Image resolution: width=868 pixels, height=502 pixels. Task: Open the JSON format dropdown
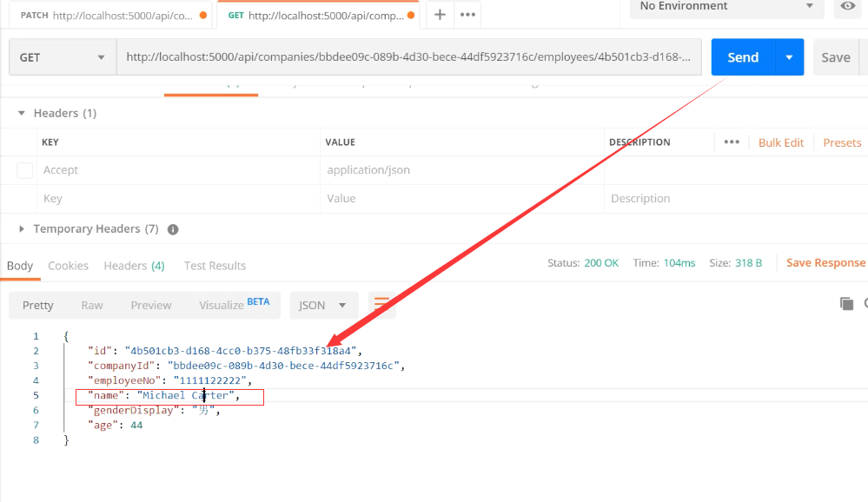point(324,305)
